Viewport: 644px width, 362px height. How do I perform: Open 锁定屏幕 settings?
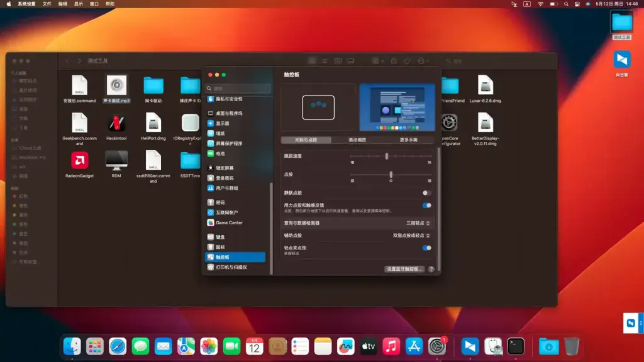(x=235, y=168)
